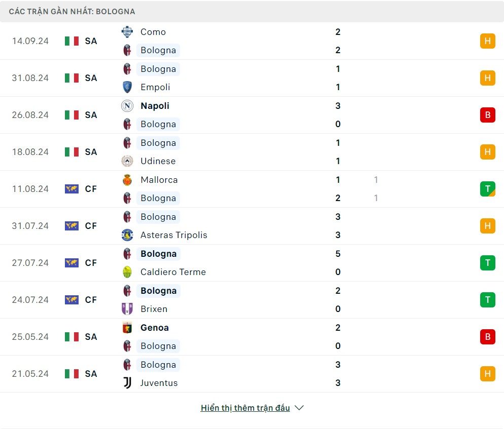Click the Genoa team crest
The width and height of the screenshot is (504, 429).
tap(127, 328)
